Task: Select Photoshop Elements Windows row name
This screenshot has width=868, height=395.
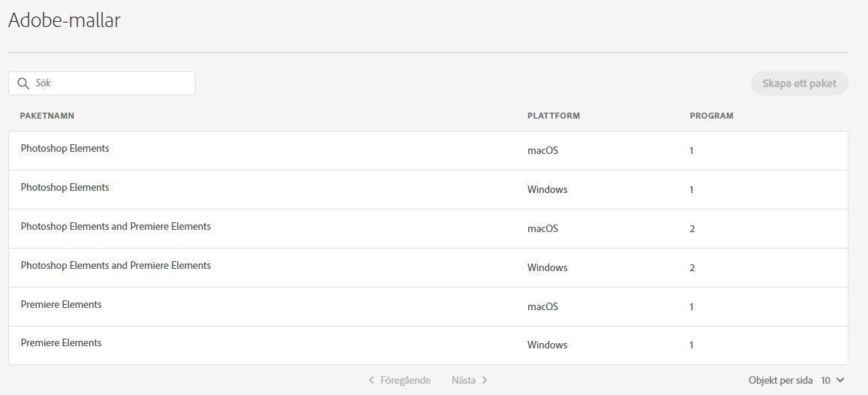Action: point(65,187)
